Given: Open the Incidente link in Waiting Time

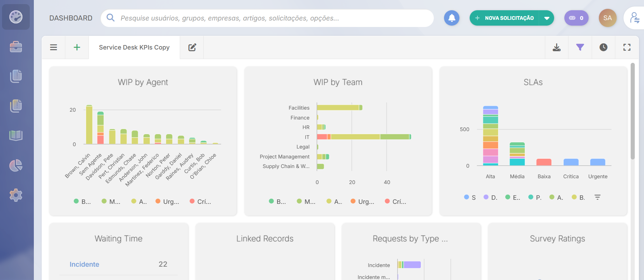Looking at the screenshot, I should (84, 264).
